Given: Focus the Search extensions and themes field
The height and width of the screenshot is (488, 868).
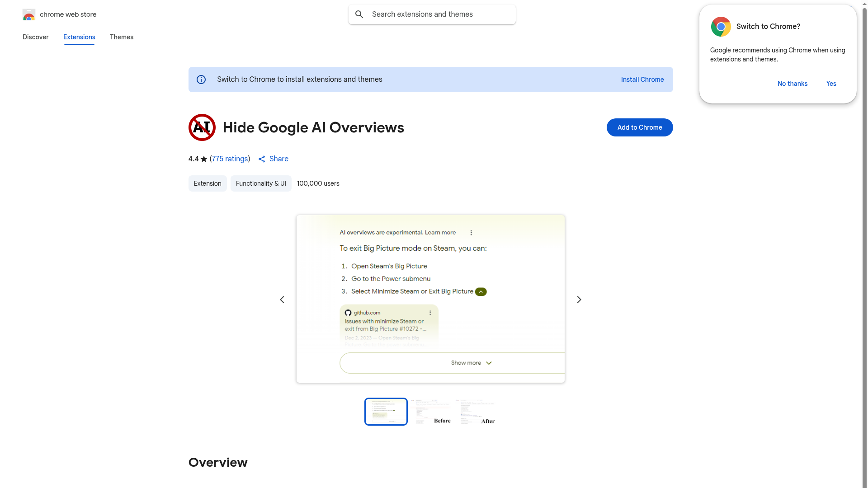Looking at the screenshot, I should [x=432, y=14].
